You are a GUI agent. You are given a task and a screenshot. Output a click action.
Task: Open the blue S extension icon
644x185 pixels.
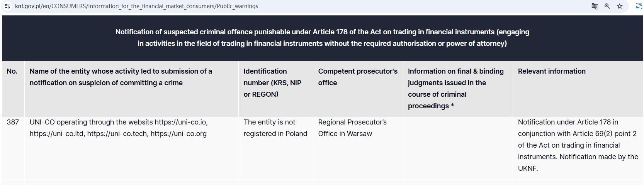(x=639, y=6)
